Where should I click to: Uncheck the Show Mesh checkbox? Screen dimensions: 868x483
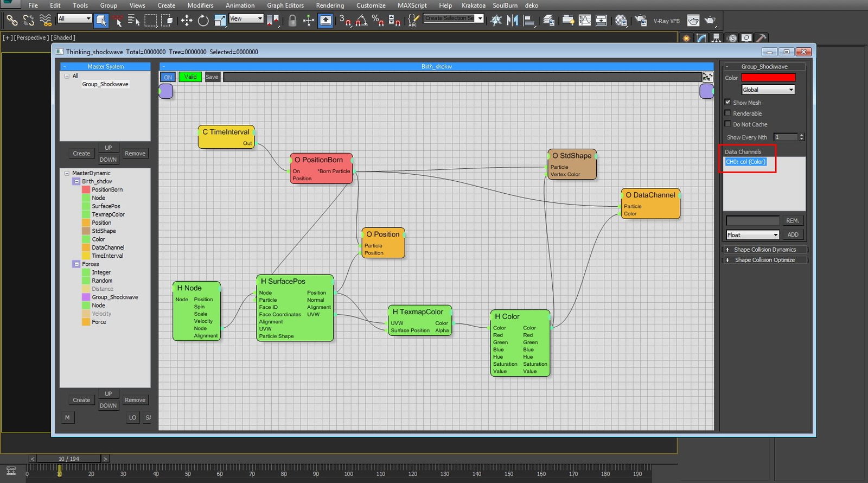(728, 102)
